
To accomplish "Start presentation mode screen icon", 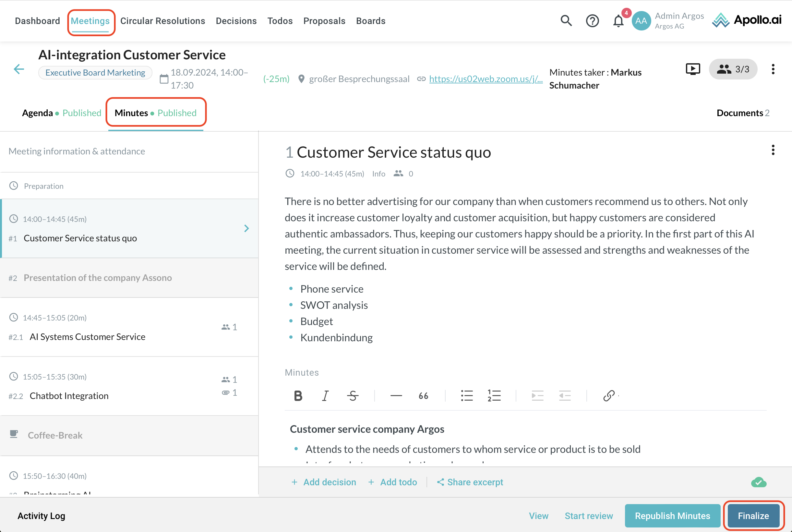I will pyautogui.click(x=693, y=69).
